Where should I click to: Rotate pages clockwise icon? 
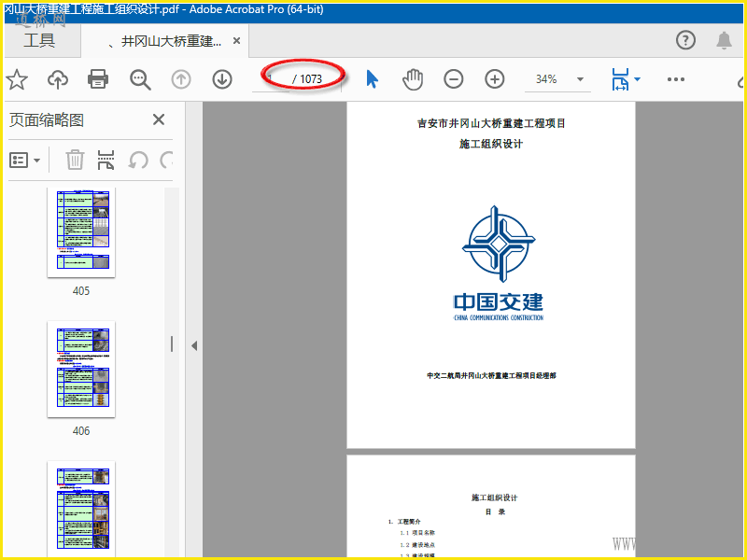point(166,160)
